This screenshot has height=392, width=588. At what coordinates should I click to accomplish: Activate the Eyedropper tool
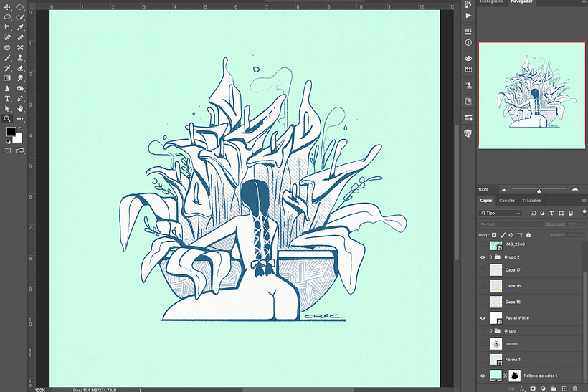20,27
